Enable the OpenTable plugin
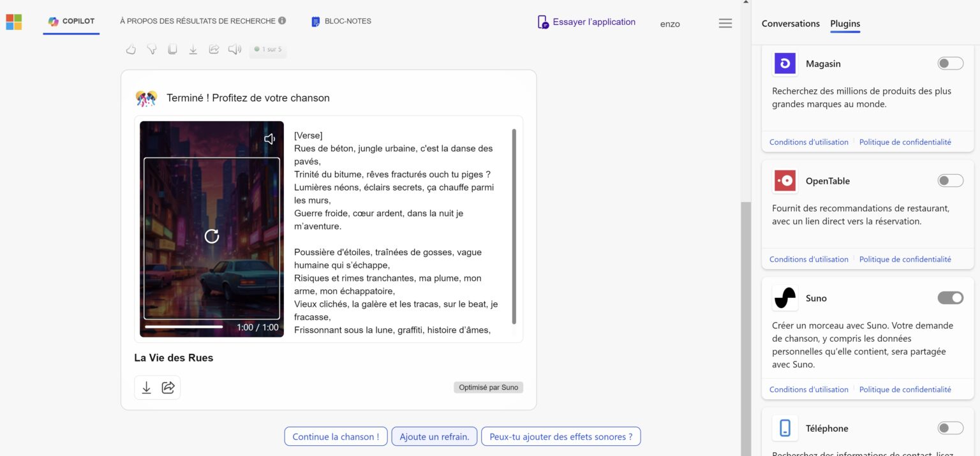This screenshot has width=980, height=456. (950, 180)
